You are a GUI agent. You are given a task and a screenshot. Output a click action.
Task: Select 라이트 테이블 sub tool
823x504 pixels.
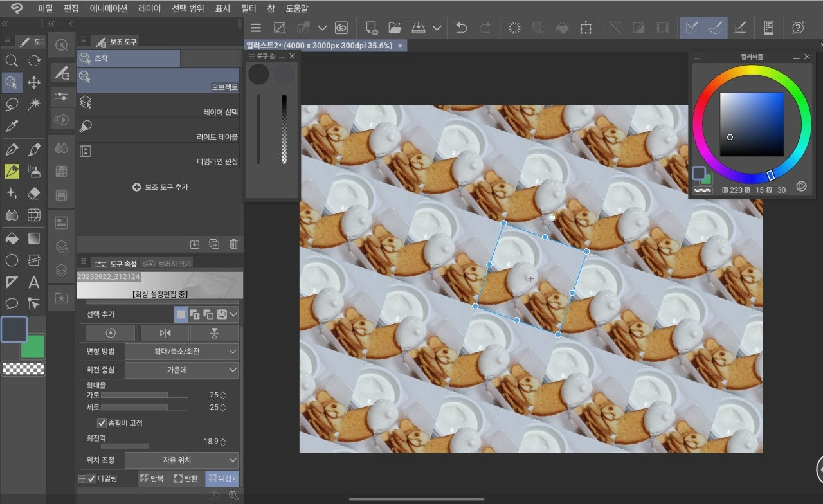pyautogui.click(x=158, y=130)
